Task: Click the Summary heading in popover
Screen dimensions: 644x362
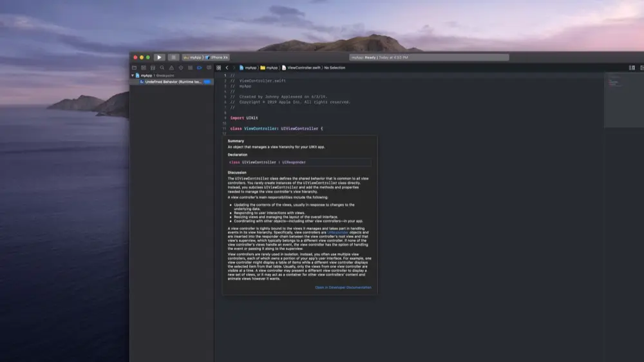Action: [236, 141]
